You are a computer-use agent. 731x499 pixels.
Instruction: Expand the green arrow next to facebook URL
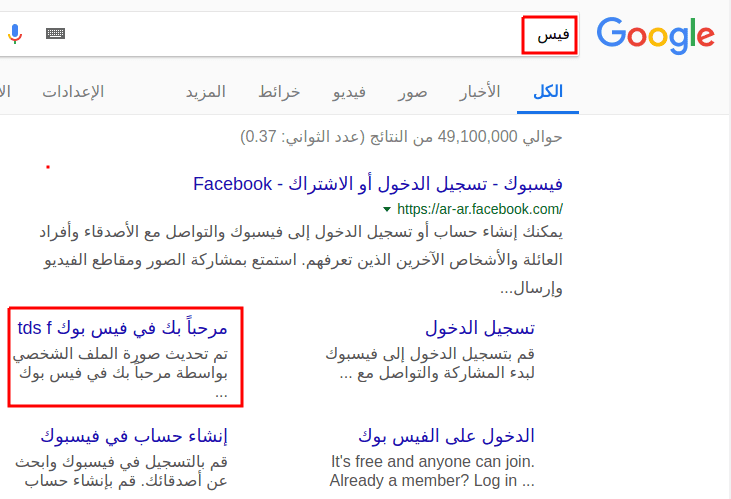(x=386, y=209)
